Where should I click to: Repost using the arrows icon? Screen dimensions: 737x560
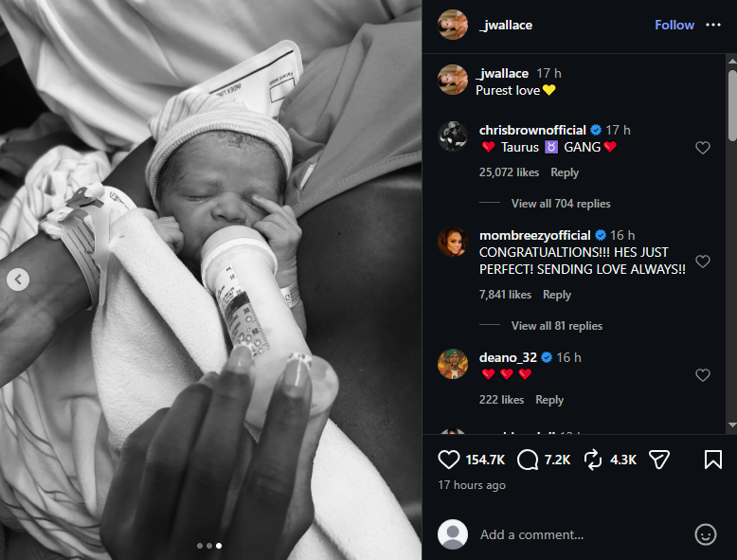tap(594, 460)
